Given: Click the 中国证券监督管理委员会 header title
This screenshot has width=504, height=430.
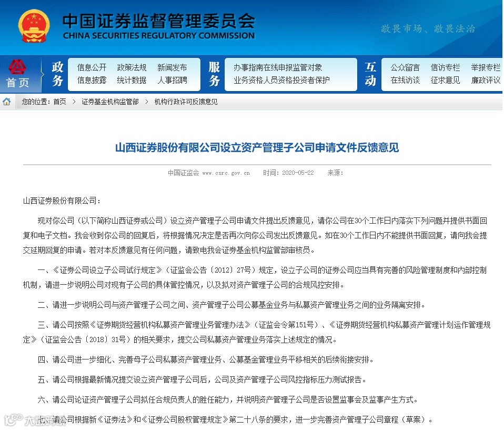Looking at the screenshot, I should (x=159, y=21).
